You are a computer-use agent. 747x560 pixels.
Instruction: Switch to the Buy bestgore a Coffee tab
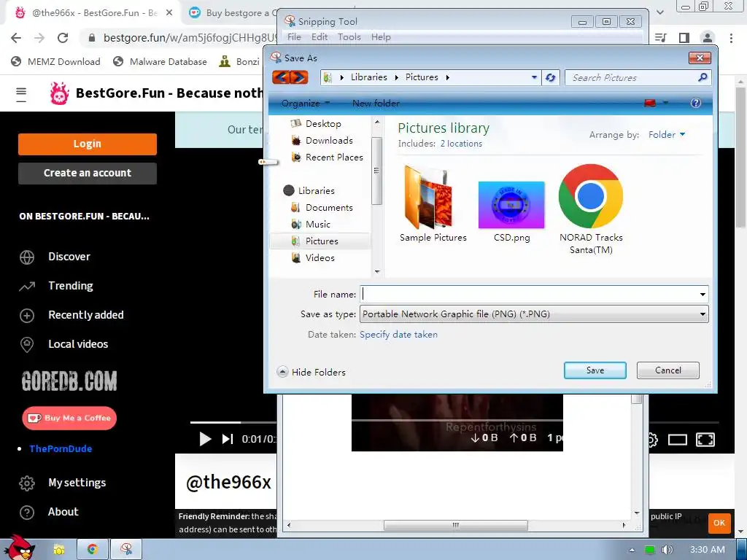231,13
